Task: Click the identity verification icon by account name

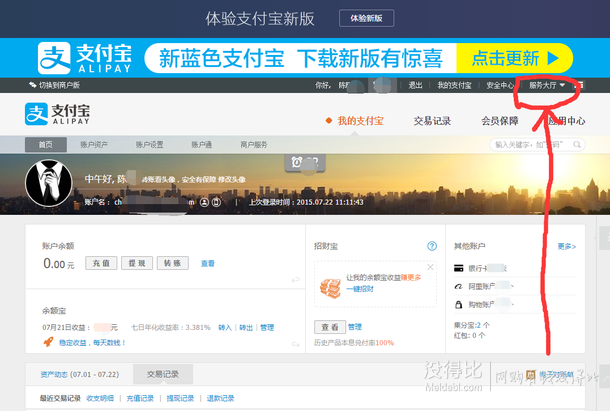Action: point(204,202)
